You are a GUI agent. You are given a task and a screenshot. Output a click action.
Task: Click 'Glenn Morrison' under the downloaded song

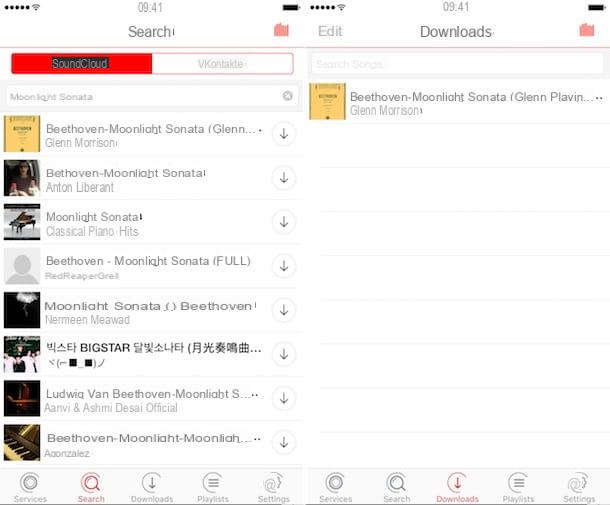pyautogui.click(x=386, y=110)
